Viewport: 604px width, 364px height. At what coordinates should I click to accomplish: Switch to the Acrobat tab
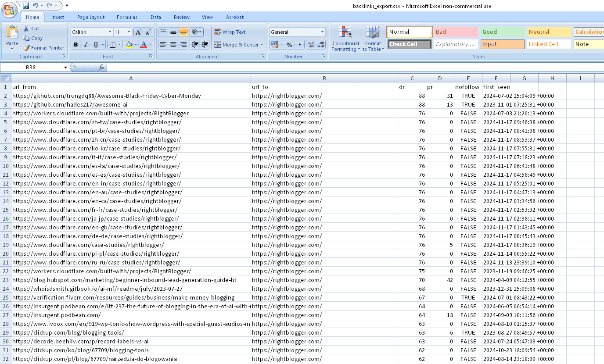coord(234,17)
